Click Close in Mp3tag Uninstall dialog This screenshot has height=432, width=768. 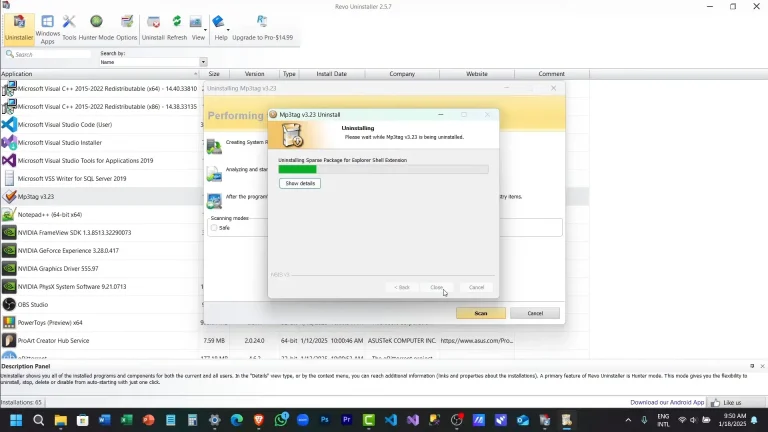pyautogui.click(x=436, y=288)
